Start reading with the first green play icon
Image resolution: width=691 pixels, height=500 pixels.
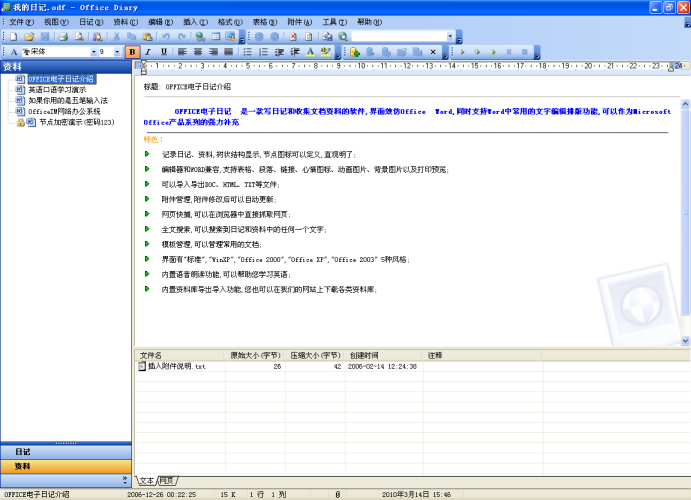[x=462, y=52]
